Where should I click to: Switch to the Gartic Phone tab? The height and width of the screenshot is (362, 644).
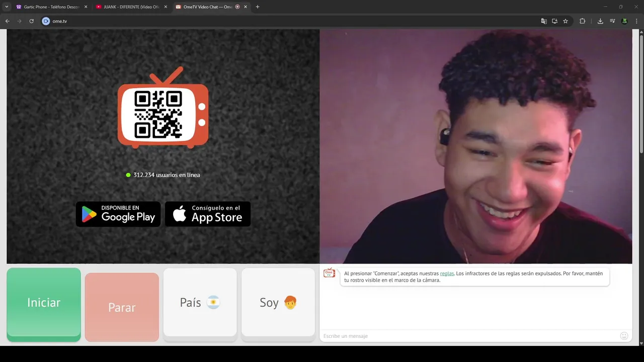[x=51, y=7]
